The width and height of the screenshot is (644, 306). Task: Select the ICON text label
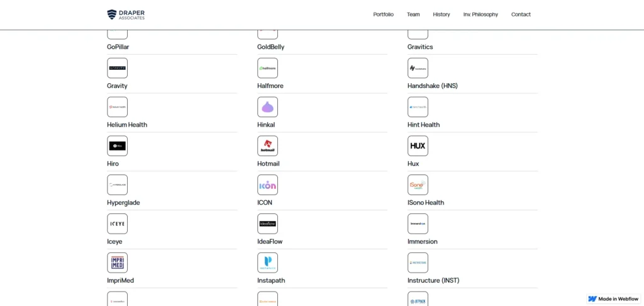[x=265, y=203]
